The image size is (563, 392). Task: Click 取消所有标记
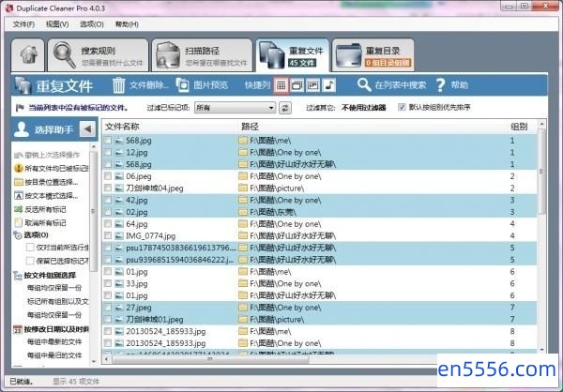click(x=40, y=223)
